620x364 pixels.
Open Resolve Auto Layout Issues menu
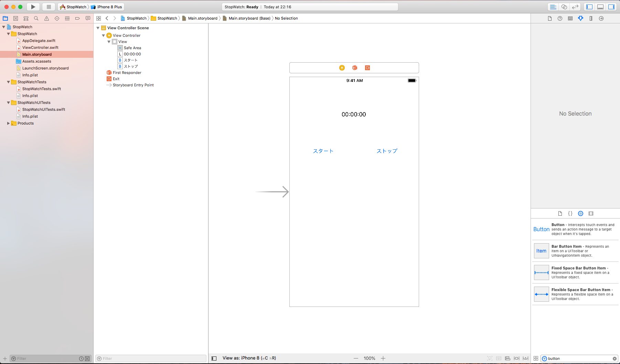click(525, 358)
